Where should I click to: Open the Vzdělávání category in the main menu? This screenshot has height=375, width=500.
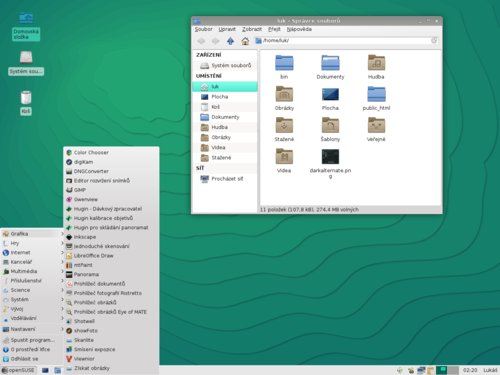click(x=32, y=318)
